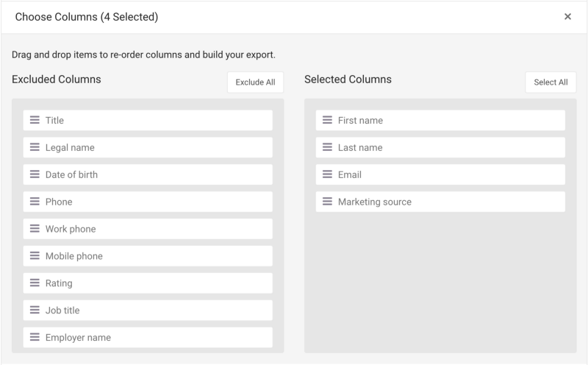Select the Mobile phone column item

pyautogui.click(x=147, y=256)
